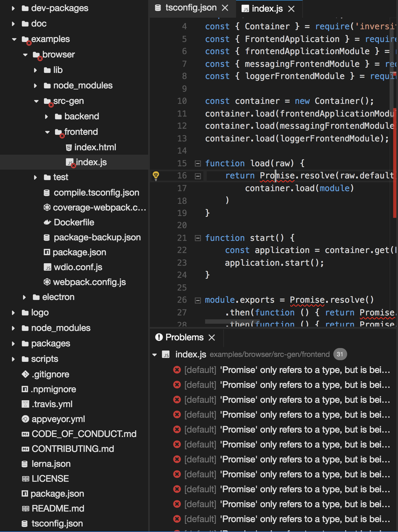
Task: Close the index.js editor tab
Action: (x=291, y=9)
